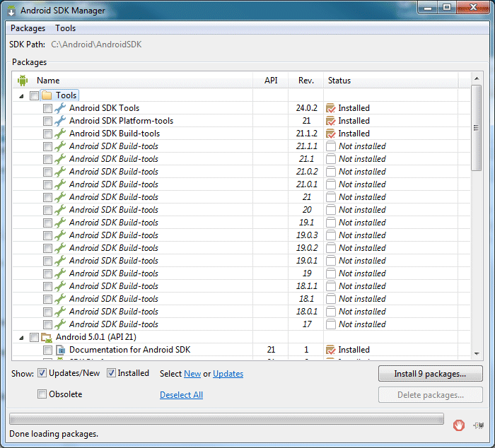Select Updates link
Viewport: 495px width, 448px height.
[228, 374]
